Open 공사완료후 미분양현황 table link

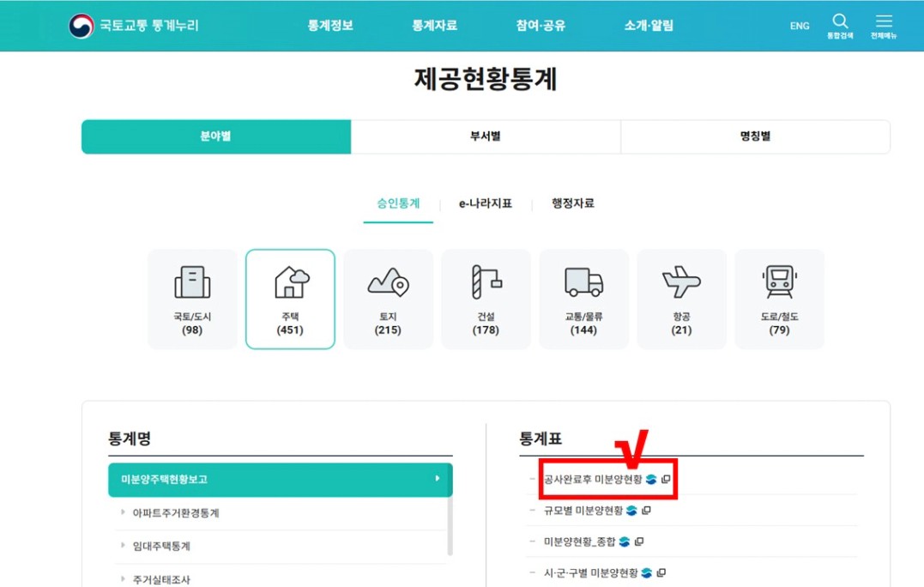point(592,479)
